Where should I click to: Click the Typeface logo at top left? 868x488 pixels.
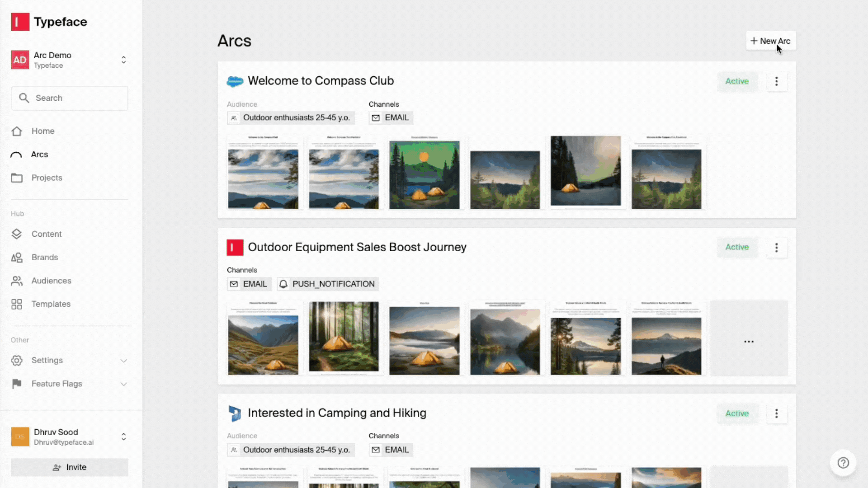[49, 22]
